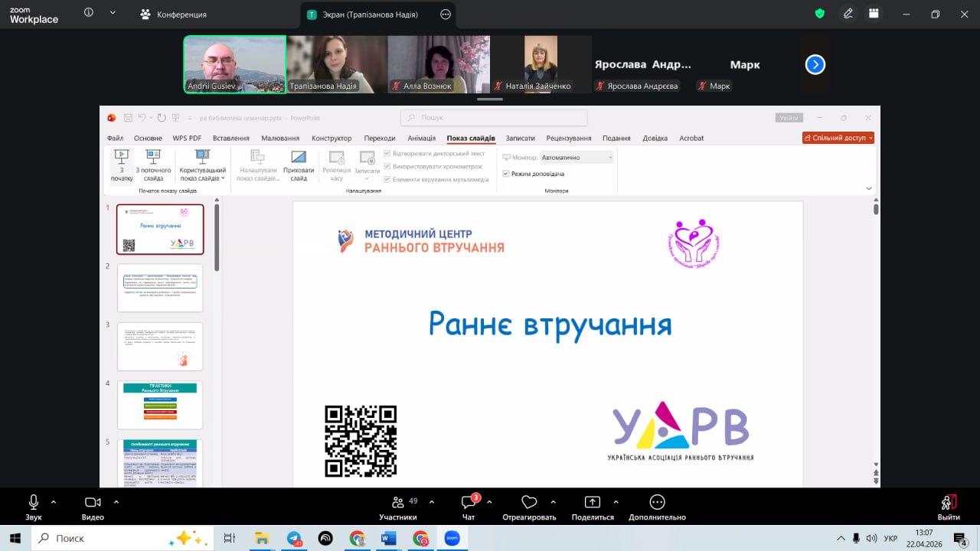Expand options arrow beside Отреагировать

pyautogui.click(x=553, y=502)
